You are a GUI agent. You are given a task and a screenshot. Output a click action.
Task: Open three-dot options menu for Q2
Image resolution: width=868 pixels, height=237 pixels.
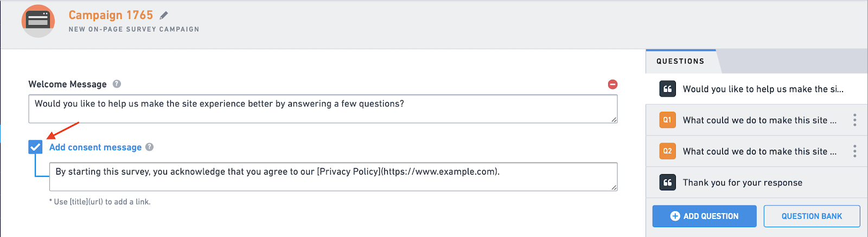[854, 151]
